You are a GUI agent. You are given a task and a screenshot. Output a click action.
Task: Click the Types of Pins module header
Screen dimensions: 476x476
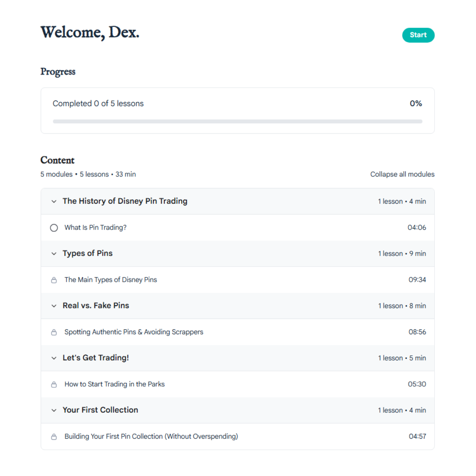click(x=238, y=254)
